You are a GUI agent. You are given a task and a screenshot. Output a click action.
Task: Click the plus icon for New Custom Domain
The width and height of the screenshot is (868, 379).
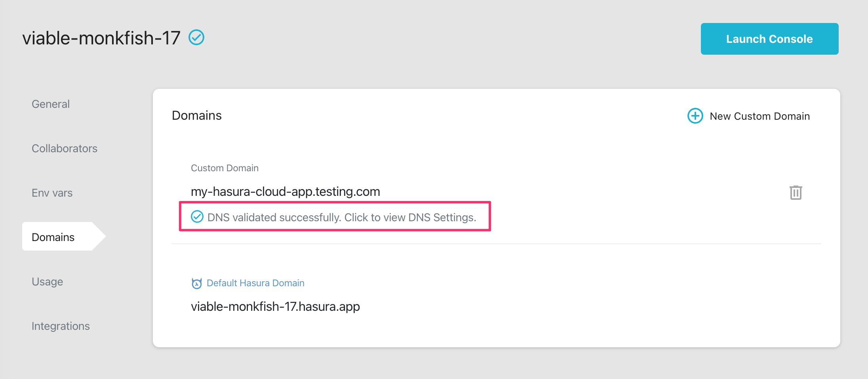point(695,116)
